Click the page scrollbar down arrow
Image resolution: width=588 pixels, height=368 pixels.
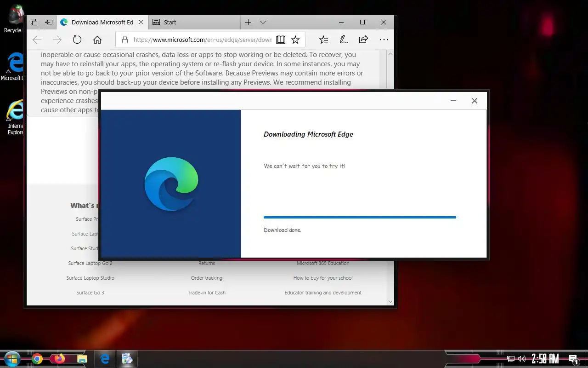click(x=390, y=302)
